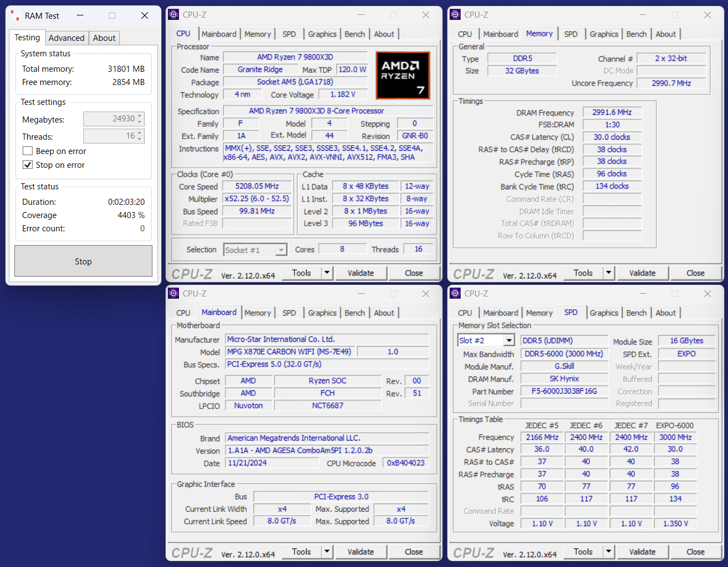The image size is (728, 567).
Task: Minimize the RAM Test window
Action: (x=80, y=15)
